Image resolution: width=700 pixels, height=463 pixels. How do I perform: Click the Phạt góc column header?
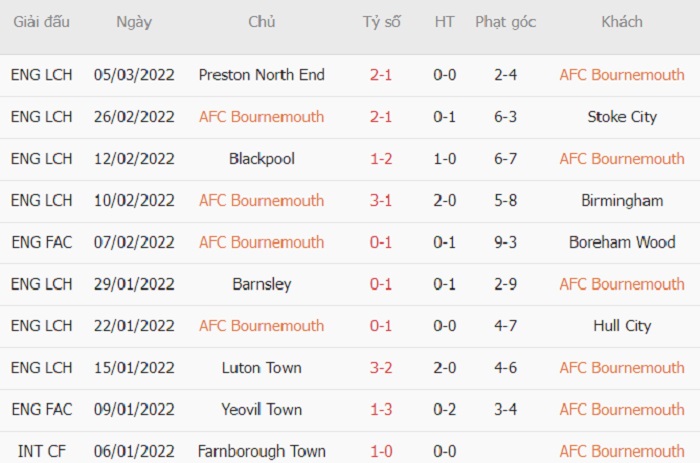point(505,22)
